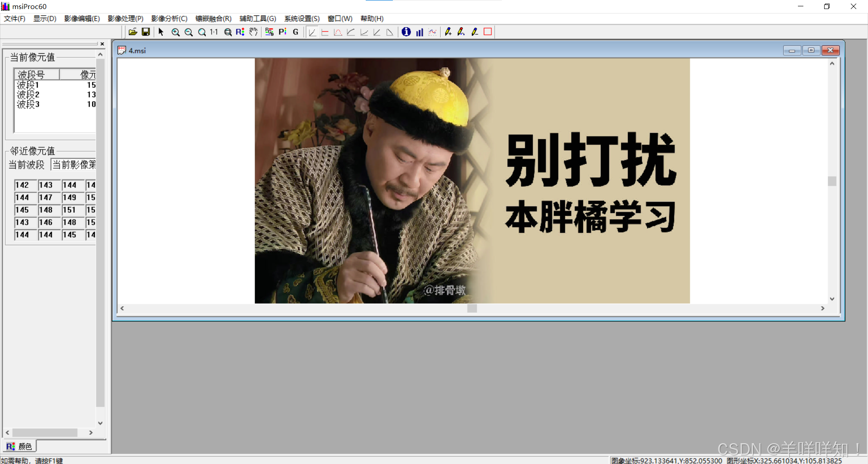Open the 系统设置(S) menu
The width and height of the screenshot is (868, 464).
pyautogui.click(x=302, y=19)
